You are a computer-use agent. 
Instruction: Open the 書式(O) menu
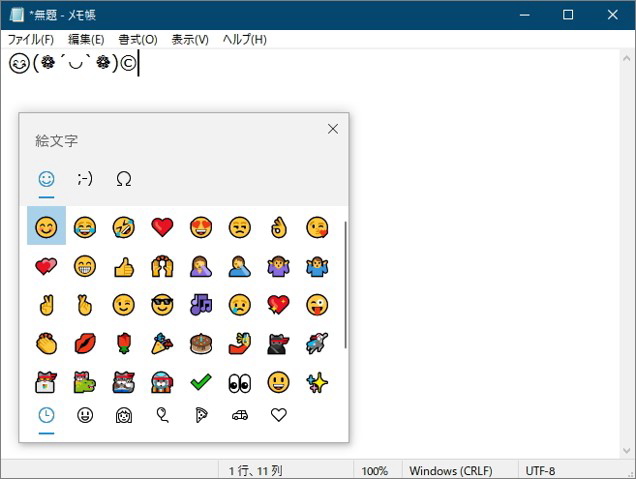pyautogui.click(x=138, y=39)
